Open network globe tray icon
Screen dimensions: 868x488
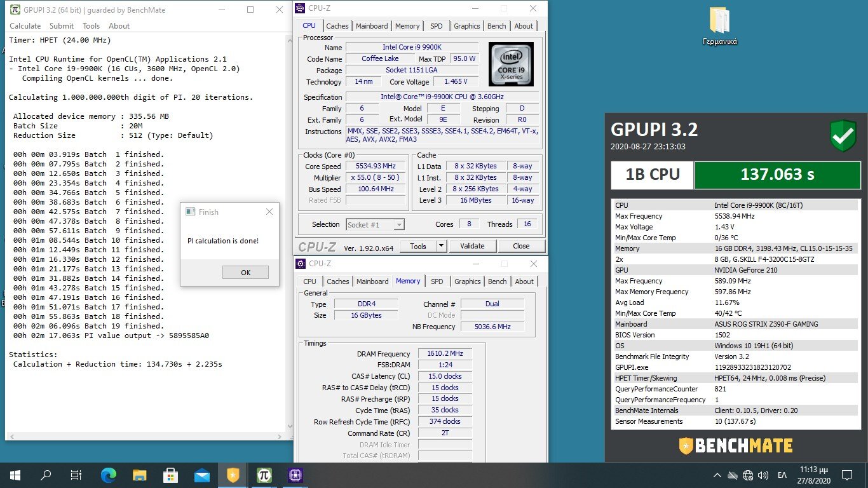[x=748, y=475]
